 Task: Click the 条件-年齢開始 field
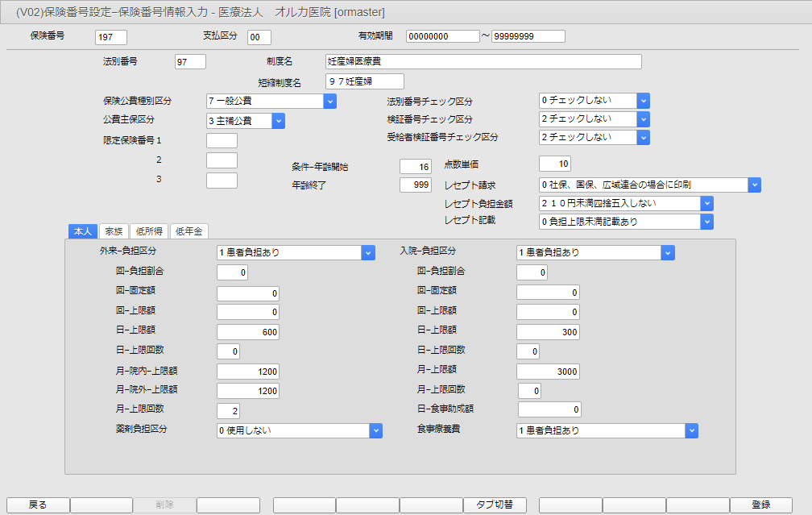[x=416, y=167]
